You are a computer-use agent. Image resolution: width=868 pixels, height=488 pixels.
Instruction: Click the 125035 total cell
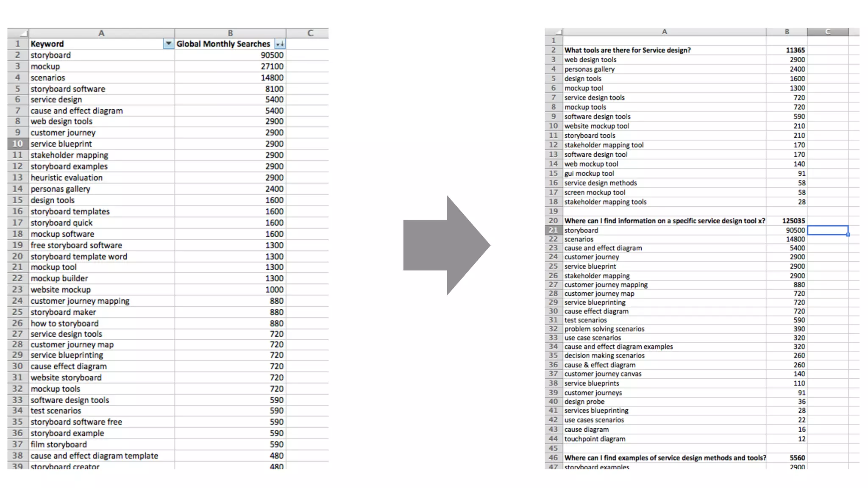click(x=793, y=221)
